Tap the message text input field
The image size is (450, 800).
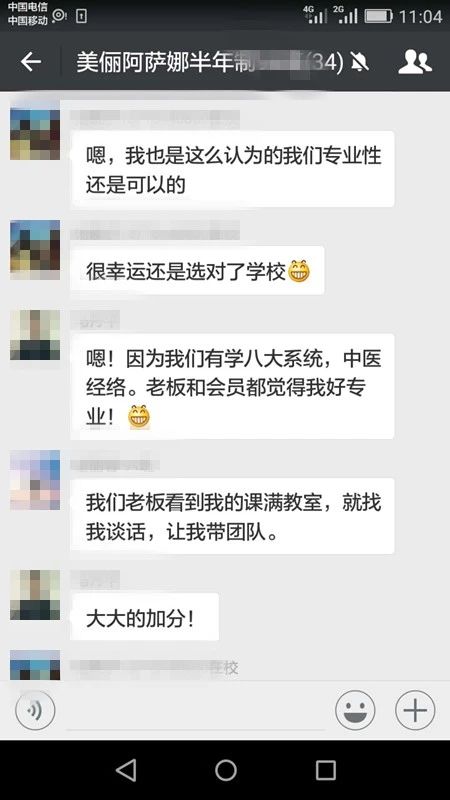pos(196,711)
